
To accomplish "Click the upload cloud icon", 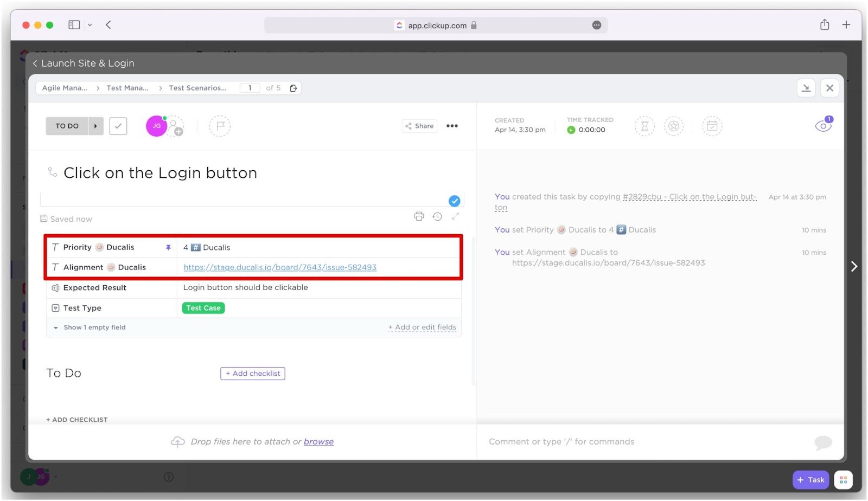I will [x=177, y=442].
